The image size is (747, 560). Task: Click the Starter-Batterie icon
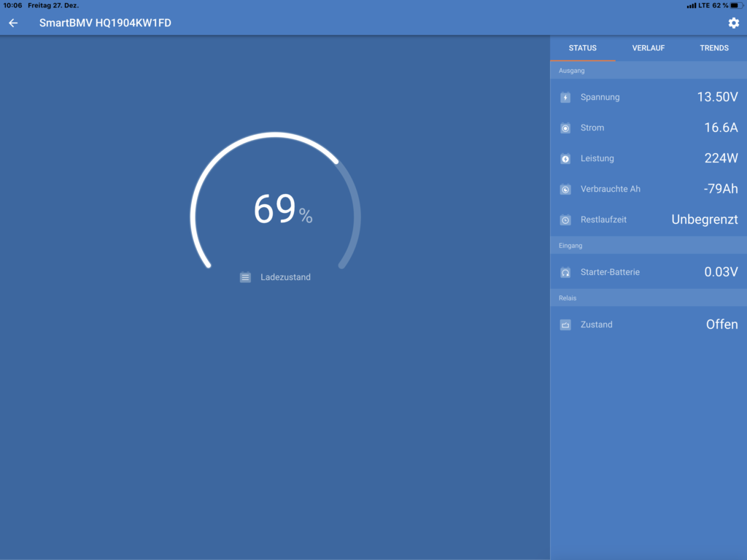pyautogui.click(x=565, y=273)
